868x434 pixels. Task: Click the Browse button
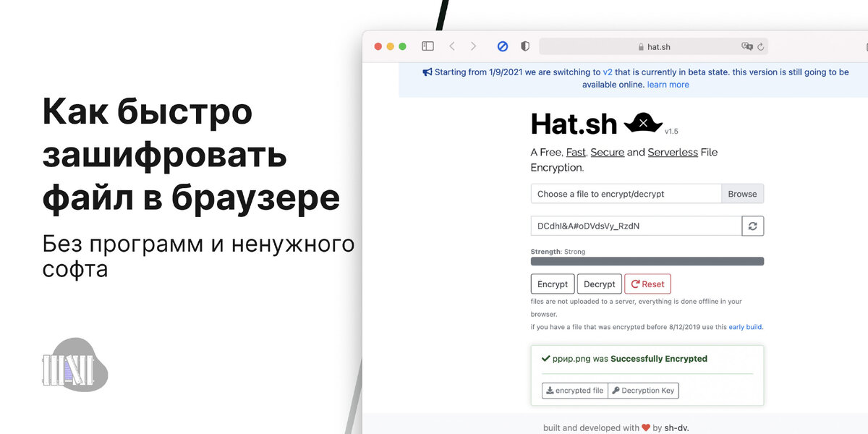coord(742,194)
